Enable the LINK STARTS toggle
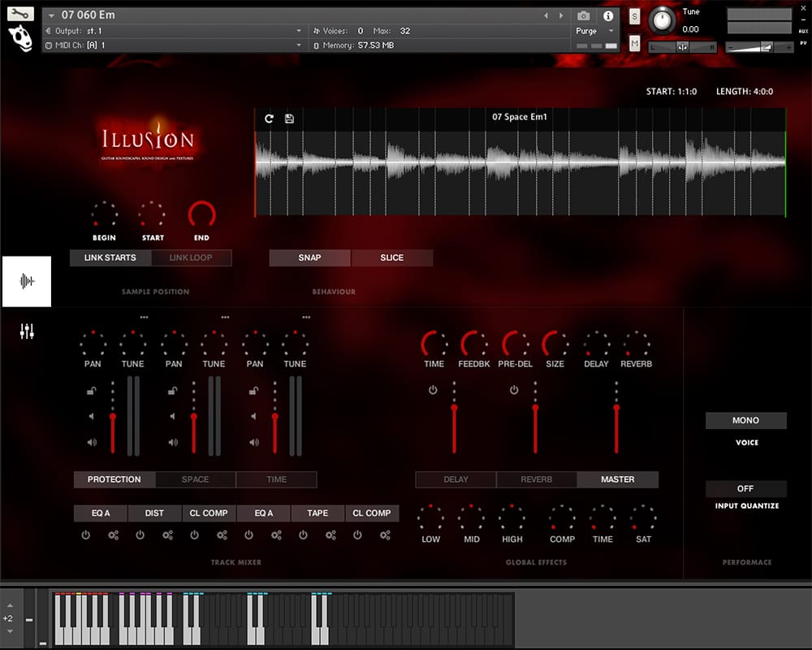812x650 pixels. pyautogui.click(x=110, y=258)
